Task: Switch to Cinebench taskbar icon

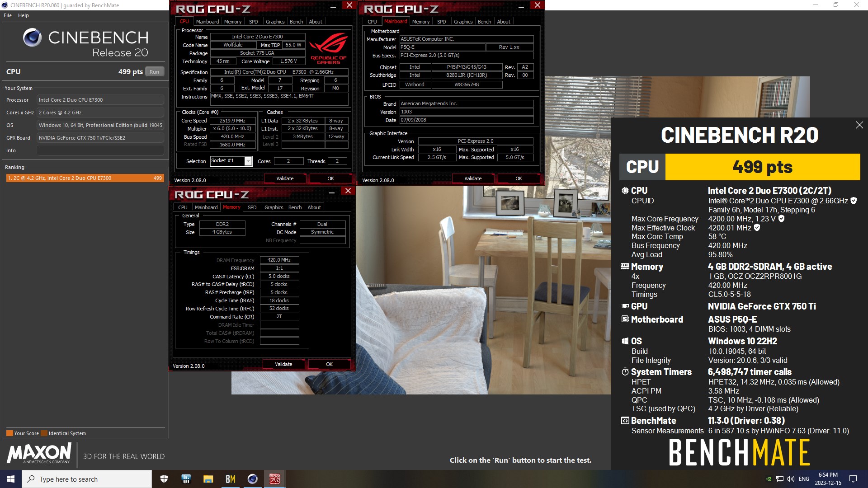Action: (252, 479)
